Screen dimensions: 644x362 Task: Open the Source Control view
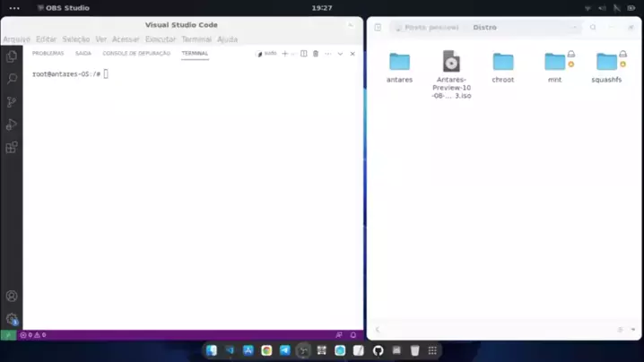[x=12, y=102]
